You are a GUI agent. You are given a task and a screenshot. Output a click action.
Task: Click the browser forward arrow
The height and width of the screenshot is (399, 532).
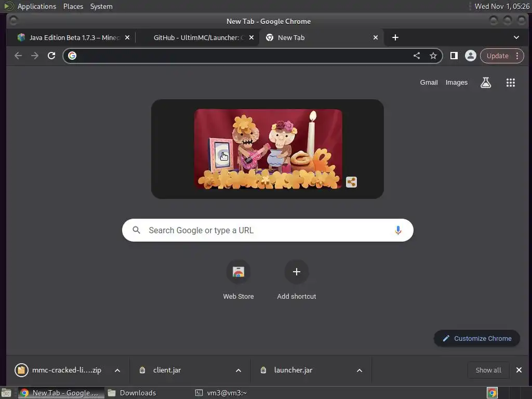(x=35, y=56)
